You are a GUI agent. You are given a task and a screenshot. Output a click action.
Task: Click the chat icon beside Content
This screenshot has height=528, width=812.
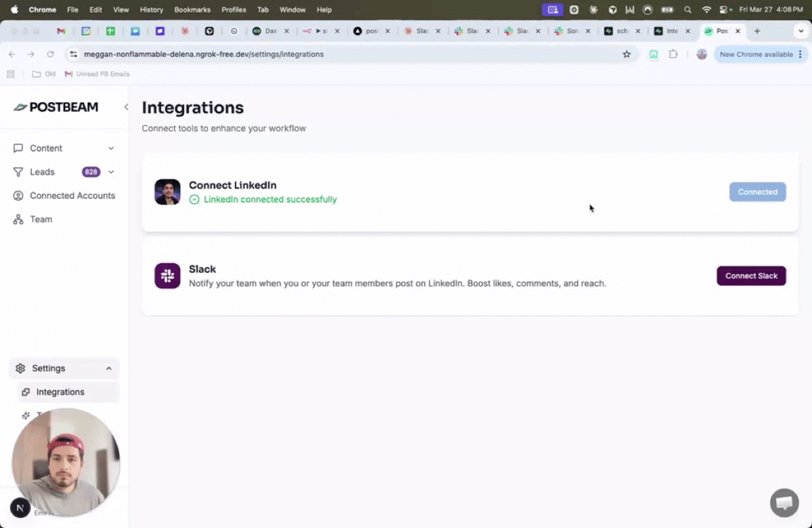coord(18,148)
